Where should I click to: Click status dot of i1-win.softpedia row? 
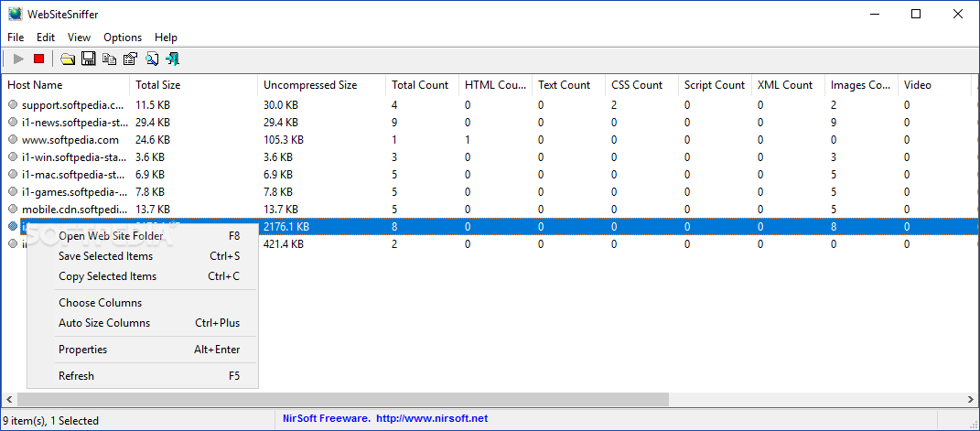tap(13, 157)
